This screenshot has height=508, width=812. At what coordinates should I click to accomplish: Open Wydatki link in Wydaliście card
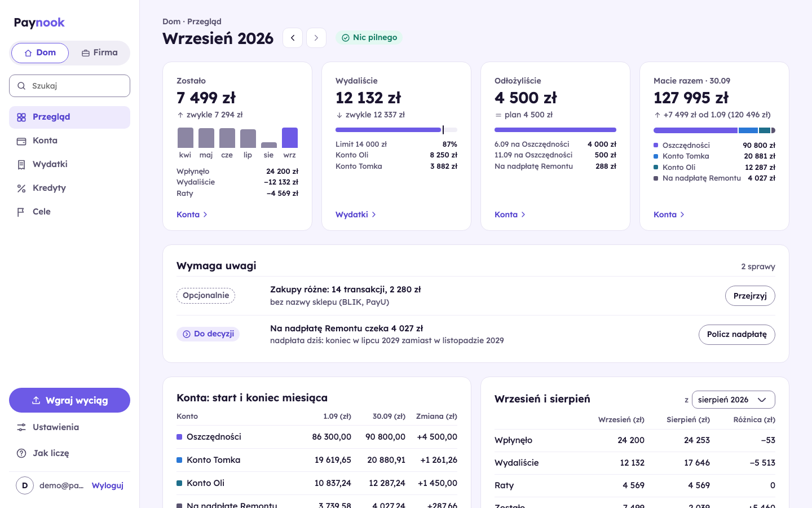coord(356,214)
